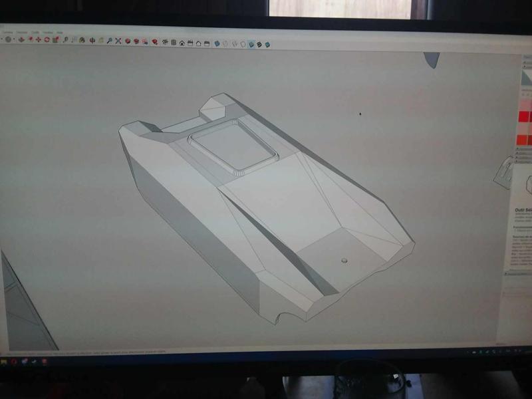Switch to the Iso view house icon
The image size is (532, 399).
(165, 42)
